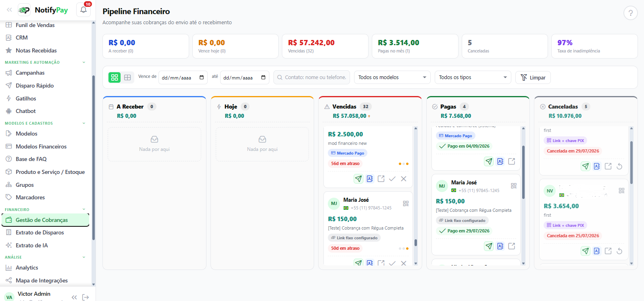Viewport: 644px width, 301px height.
Task: Show QR code on Maria José overdue card
Action: 406,203
